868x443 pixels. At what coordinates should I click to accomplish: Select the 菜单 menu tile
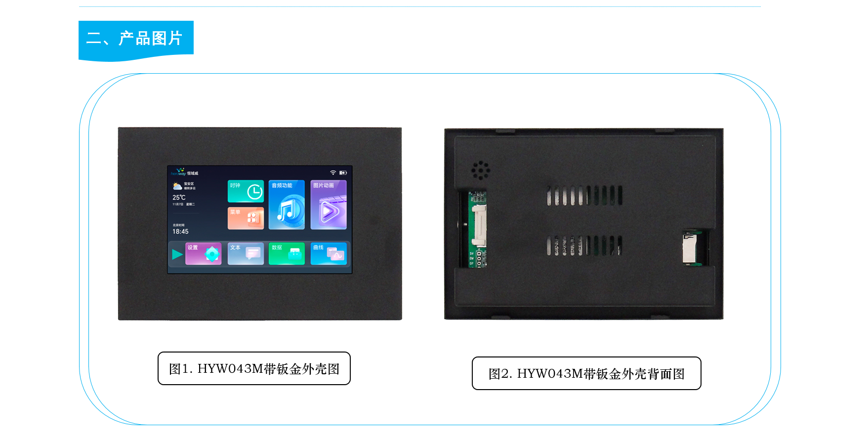tap(246, 218)
